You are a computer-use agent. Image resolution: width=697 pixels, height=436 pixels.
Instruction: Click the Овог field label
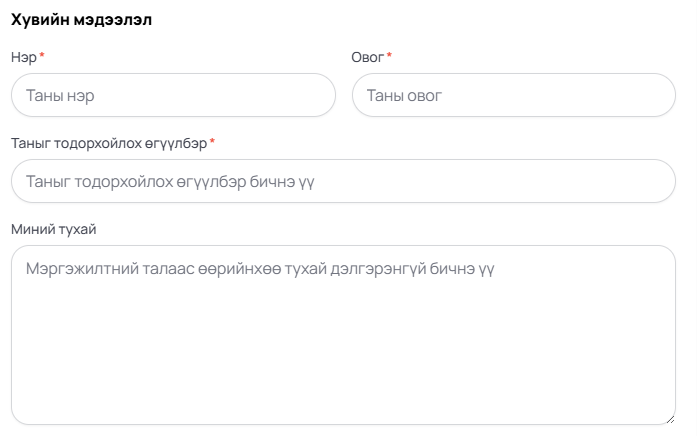[368, 57]
